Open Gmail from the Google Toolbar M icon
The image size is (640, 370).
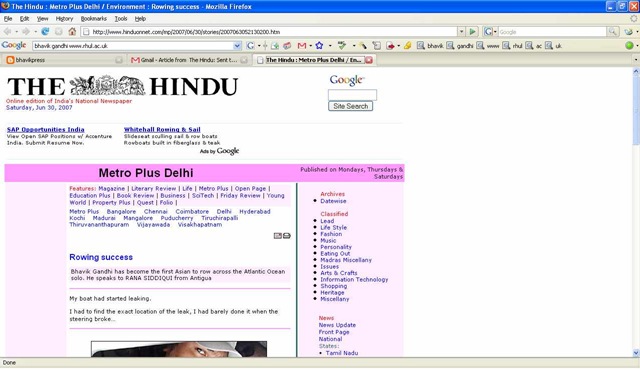tap(302, 46)
